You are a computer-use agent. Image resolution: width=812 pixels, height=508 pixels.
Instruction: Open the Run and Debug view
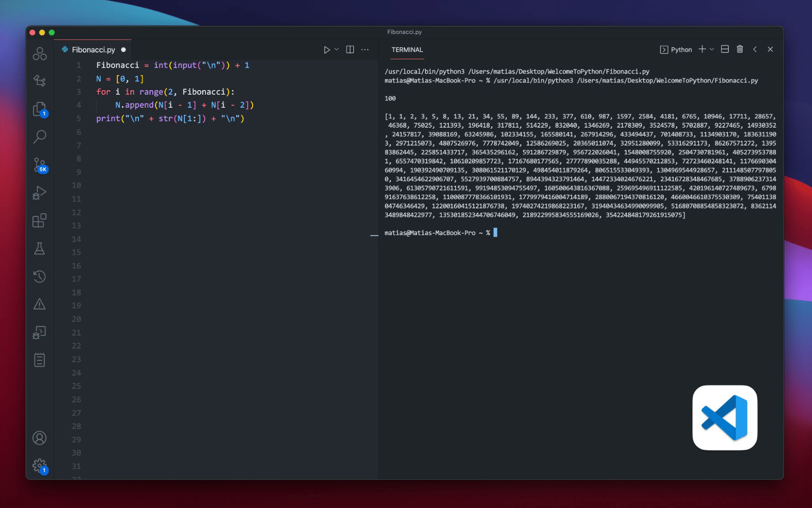tap(39, 193)
